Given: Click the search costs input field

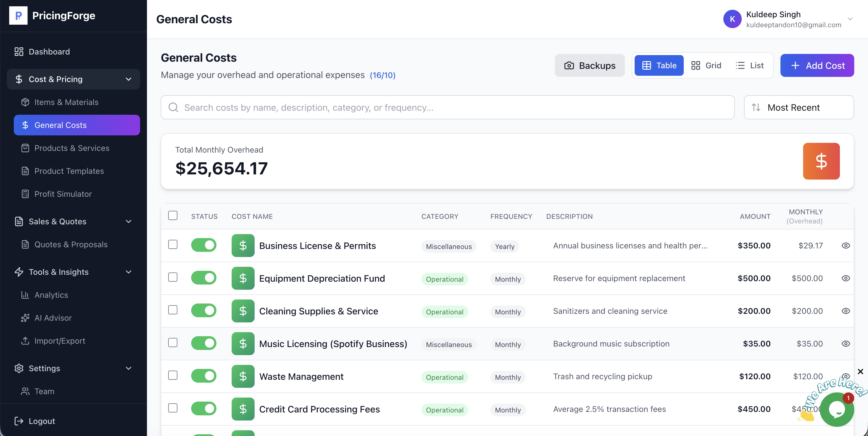Looking at the screenshot, I should [x=447, y=107].
